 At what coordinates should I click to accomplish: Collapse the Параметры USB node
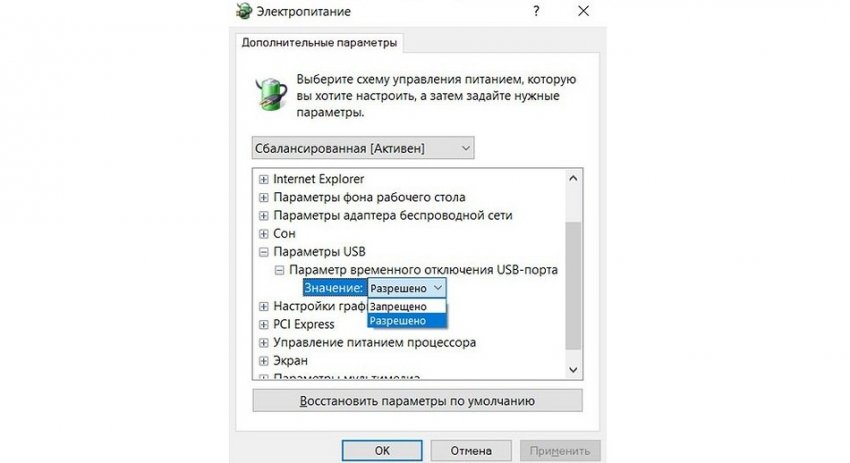[x=264, y=251]
